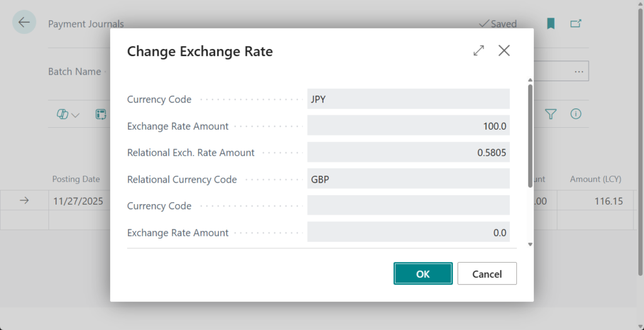Click the back arrow button

(24, 23)
